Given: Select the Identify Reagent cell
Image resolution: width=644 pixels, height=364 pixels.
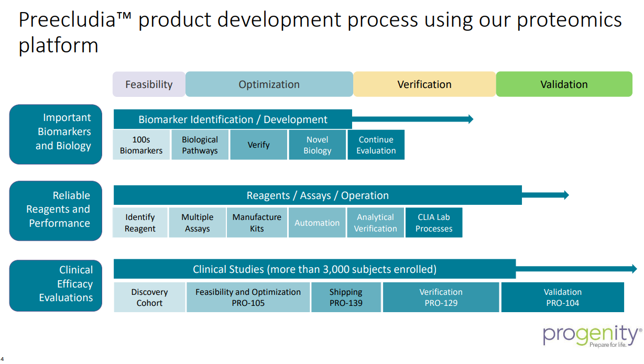Looking at the screenshot, I should coord(140,223).
